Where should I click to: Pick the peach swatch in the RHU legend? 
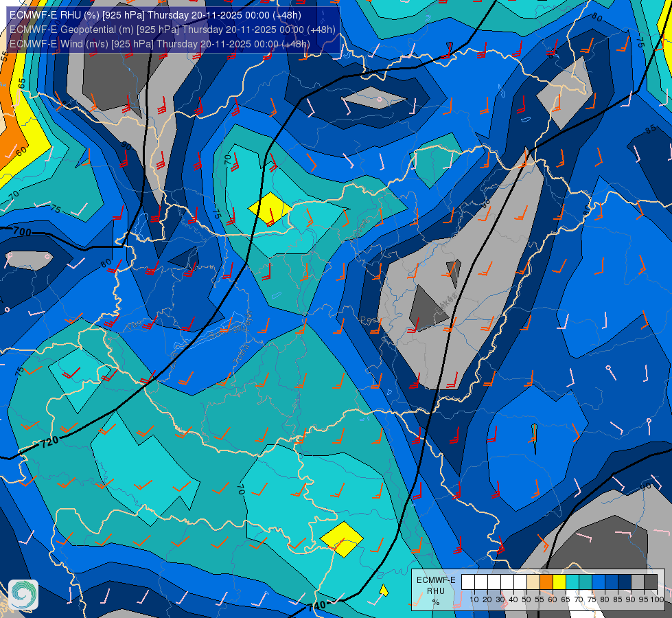[533, 582]
